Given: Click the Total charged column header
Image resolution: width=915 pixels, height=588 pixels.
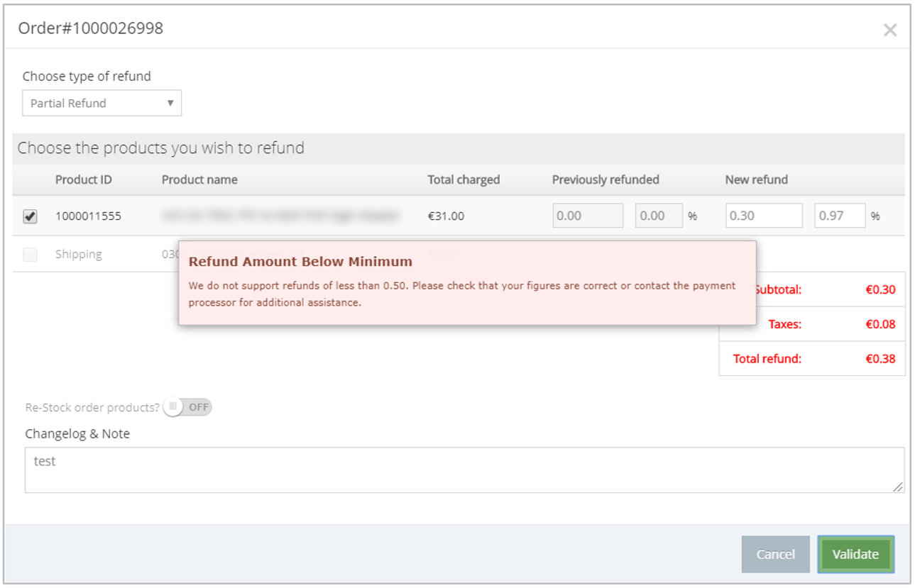Looking at the screenshot, I should (464, 179).
